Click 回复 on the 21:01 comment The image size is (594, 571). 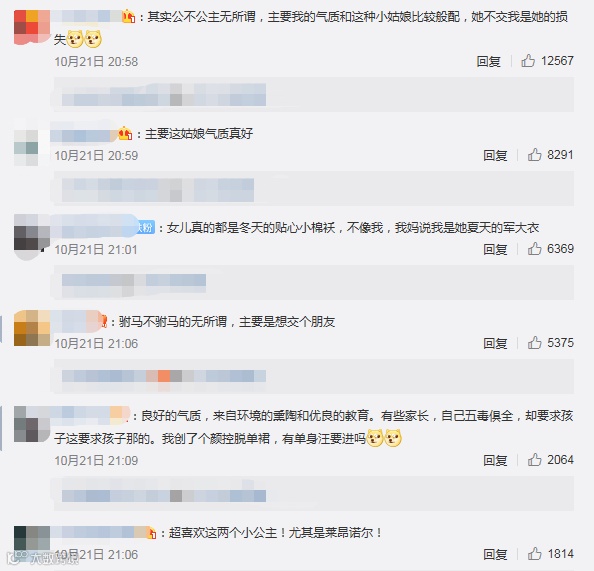[x=495, y=249]
